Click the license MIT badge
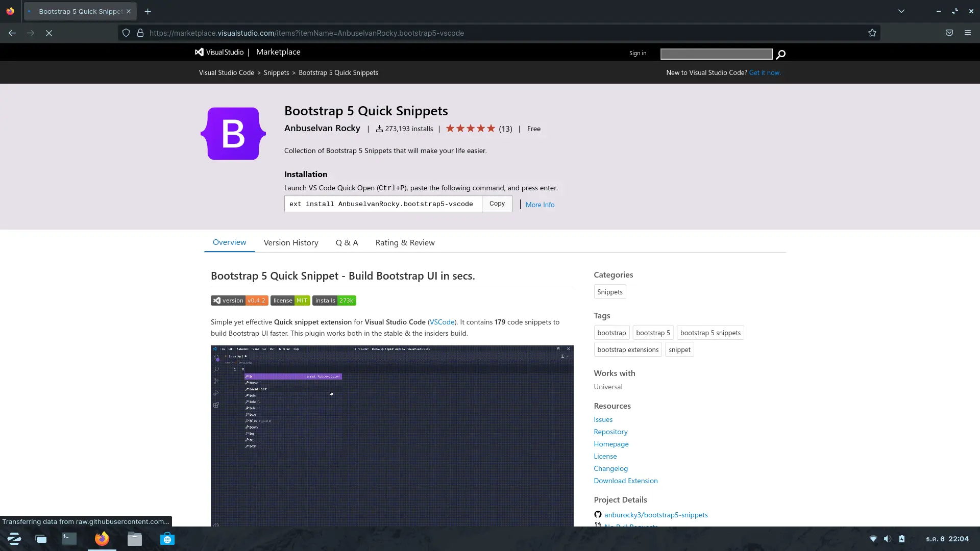Viewport: 980px width, 551px height. coord(290,300)
